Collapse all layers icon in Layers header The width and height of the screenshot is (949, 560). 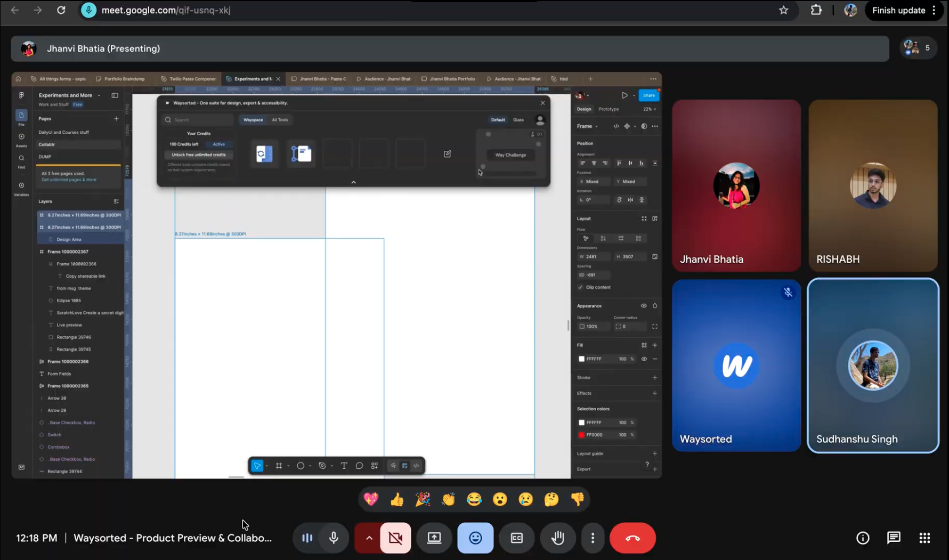pos(116,201)
